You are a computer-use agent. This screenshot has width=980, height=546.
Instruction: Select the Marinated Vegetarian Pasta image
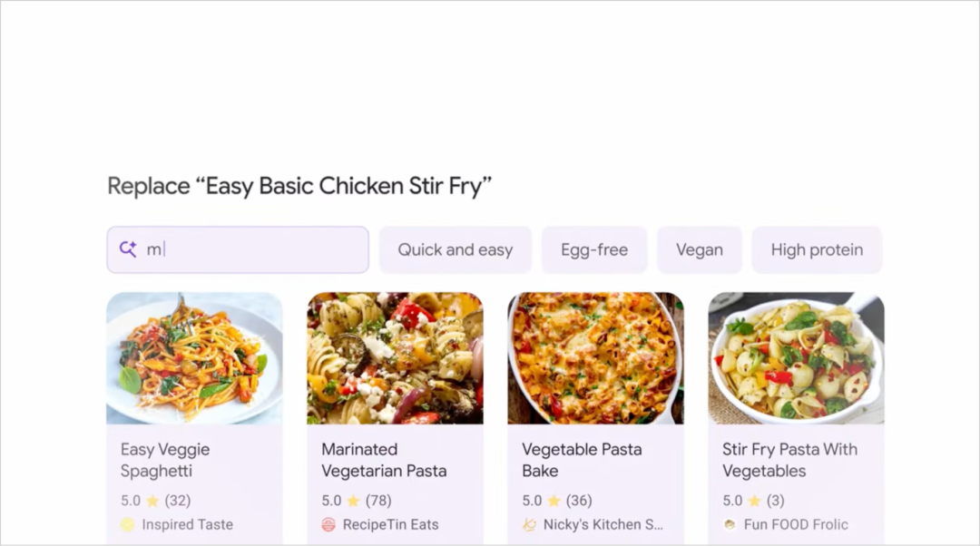395,358
